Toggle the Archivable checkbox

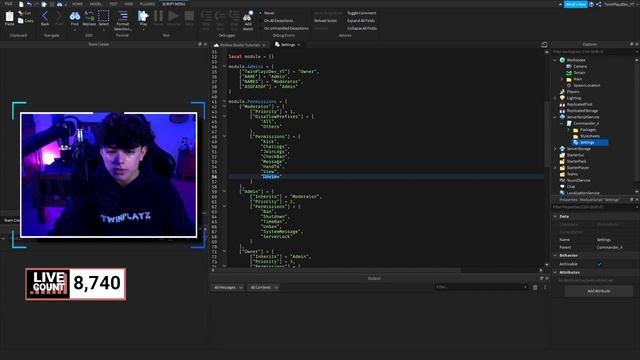(599, 264)
